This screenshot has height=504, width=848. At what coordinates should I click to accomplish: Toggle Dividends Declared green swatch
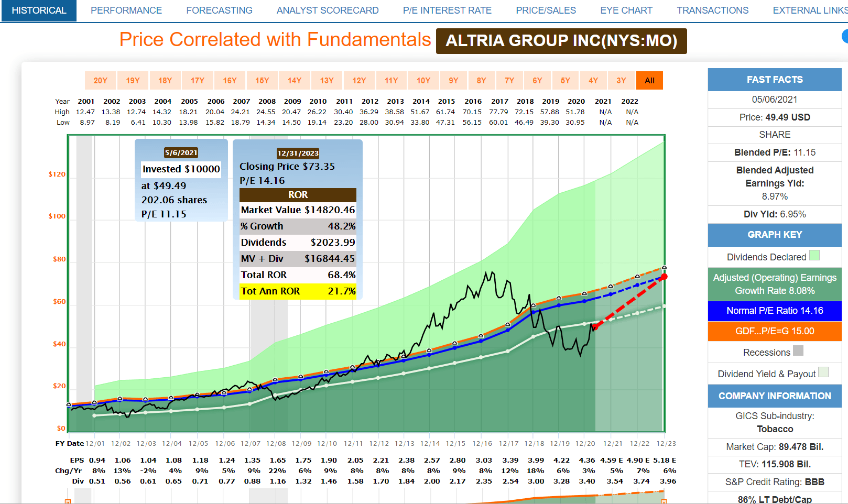814,255
